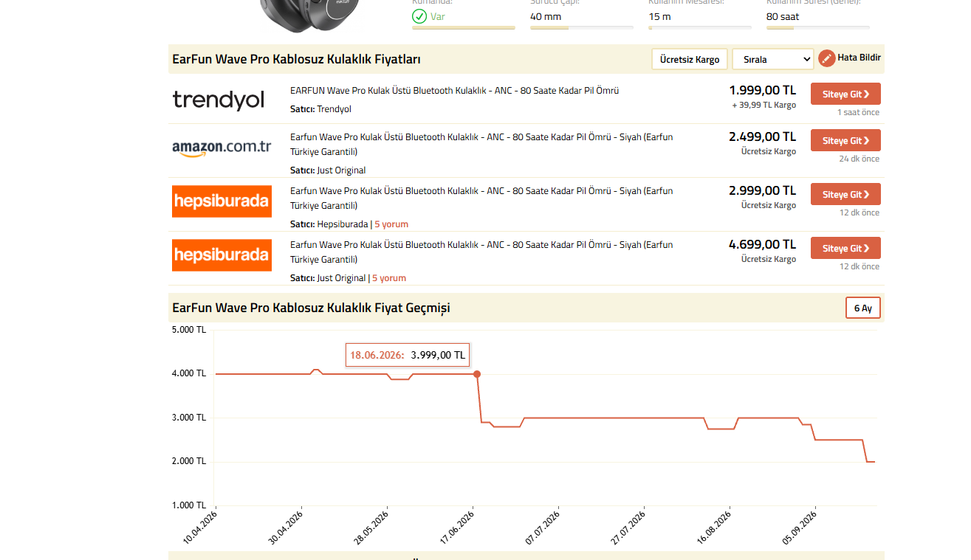
Task: Click the green checkmark icon beside Var
Action: (419, 16)
